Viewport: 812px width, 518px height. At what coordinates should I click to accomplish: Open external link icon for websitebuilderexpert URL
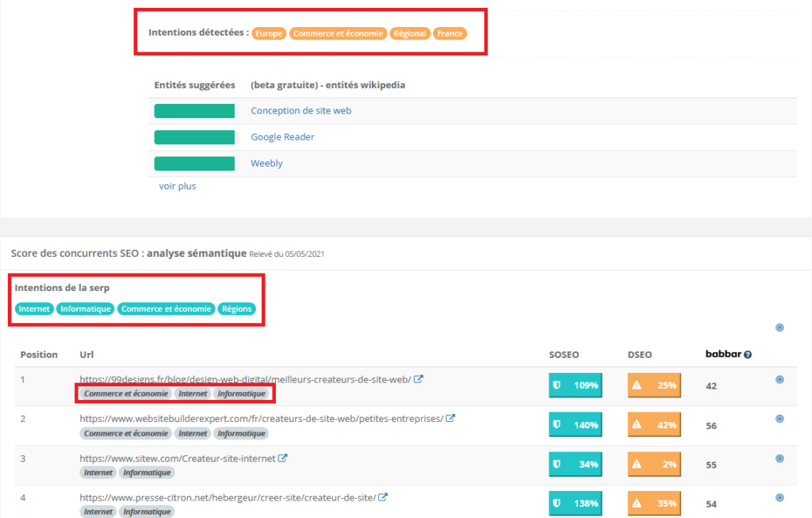pyautogui.click(x=450, y=418)
